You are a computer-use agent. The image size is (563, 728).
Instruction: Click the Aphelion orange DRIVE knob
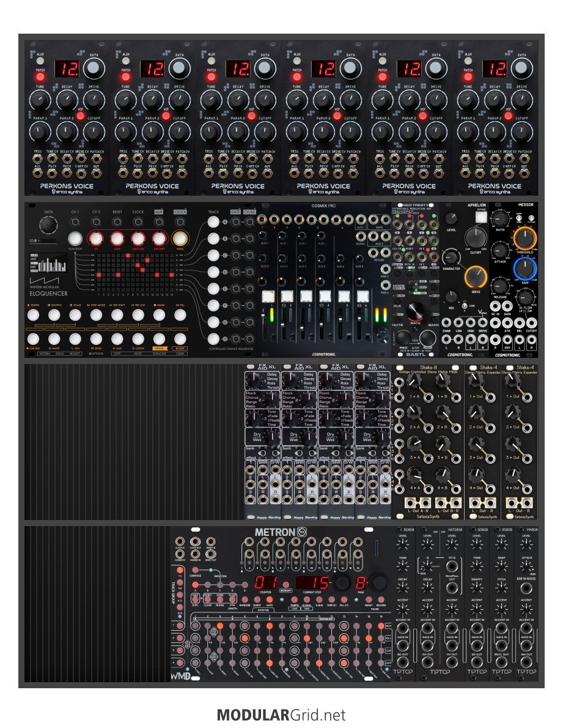[476, 277]
